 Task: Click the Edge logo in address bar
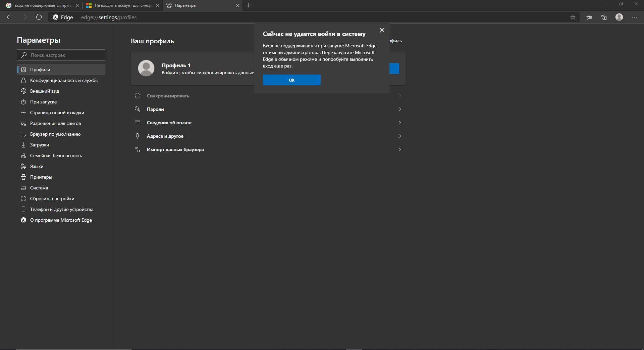[56, 17]
